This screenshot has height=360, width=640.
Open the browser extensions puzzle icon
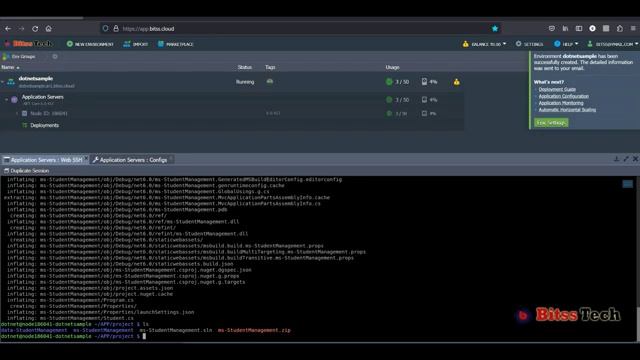tap(620, 29)
